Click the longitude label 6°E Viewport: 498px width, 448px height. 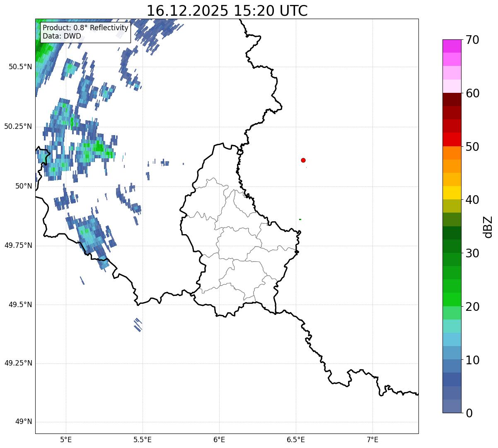(x=219, y=439)
